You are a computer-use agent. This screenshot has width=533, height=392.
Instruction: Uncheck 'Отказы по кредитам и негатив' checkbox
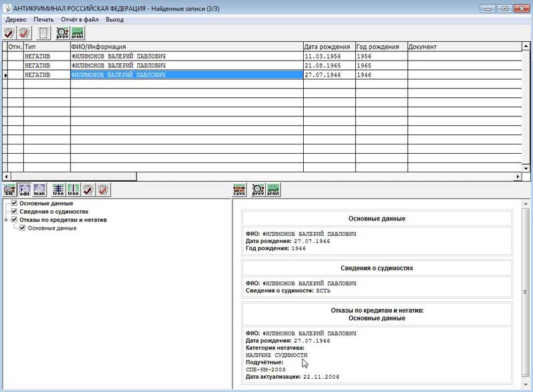point(15,220)
